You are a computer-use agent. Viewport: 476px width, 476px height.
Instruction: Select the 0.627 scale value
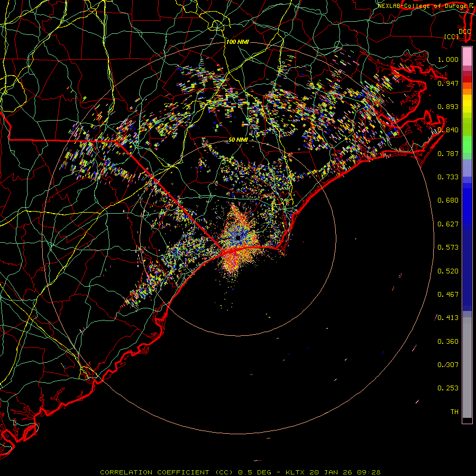click(x=448, y=224)
